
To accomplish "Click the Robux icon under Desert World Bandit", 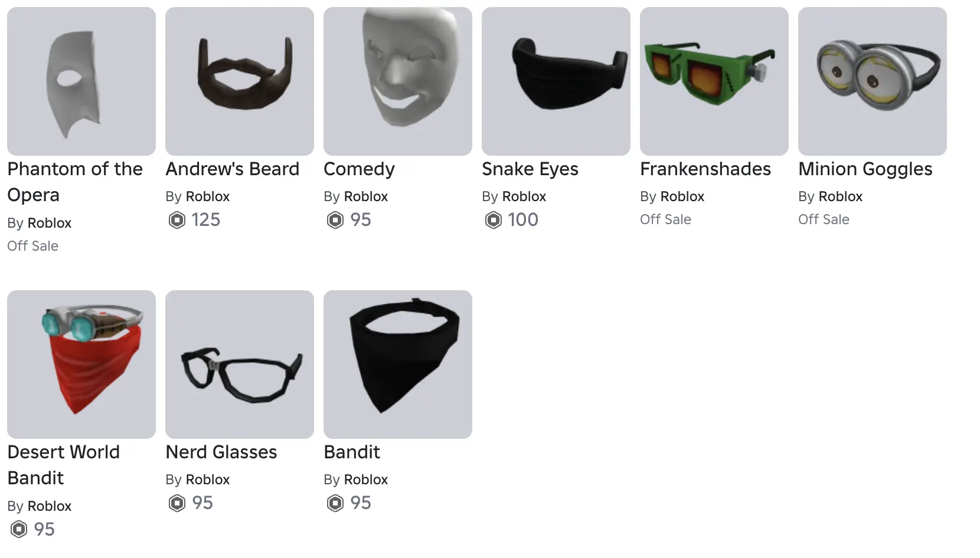I will pos(19,530).
